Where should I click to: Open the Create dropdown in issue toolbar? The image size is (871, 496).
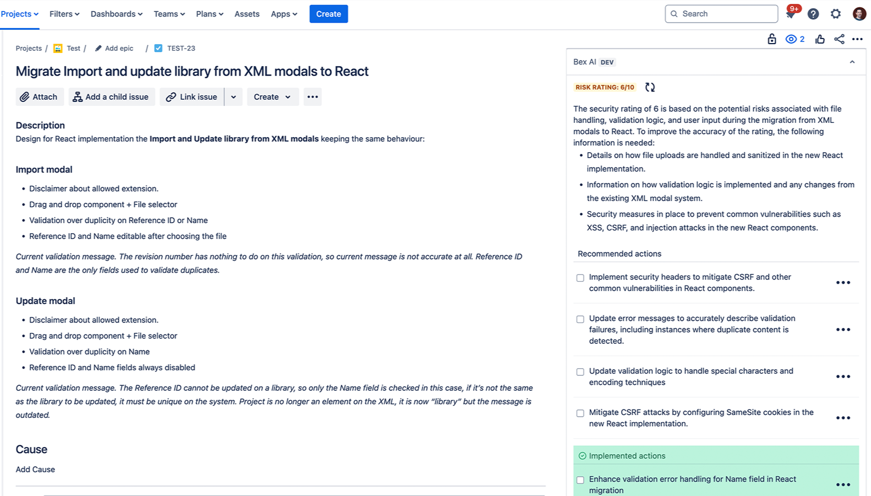[x=272, y=97]
